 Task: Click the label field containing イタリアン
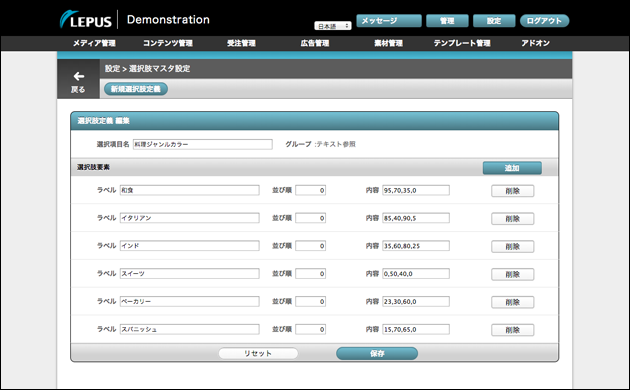pyautogui.click(x=190, y=218)
